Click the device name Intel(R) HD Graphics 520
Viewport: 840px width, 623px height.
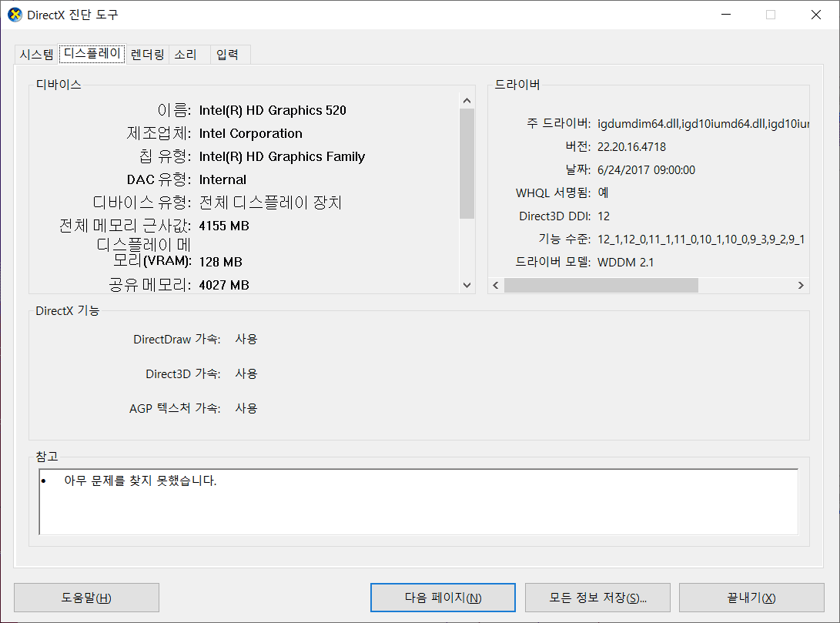pyautogui.click(x=273, y=110)
